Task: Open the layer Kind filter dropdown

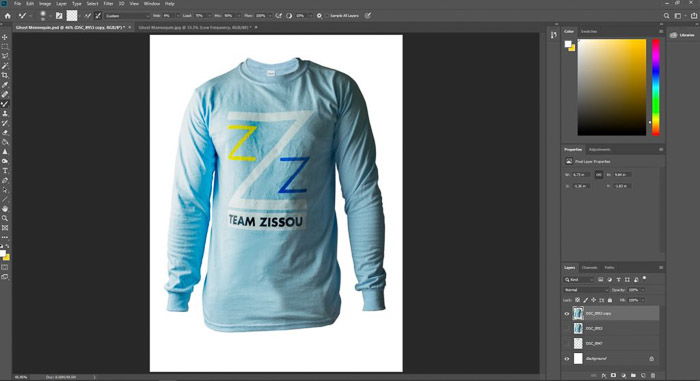Action: (579, 280)
